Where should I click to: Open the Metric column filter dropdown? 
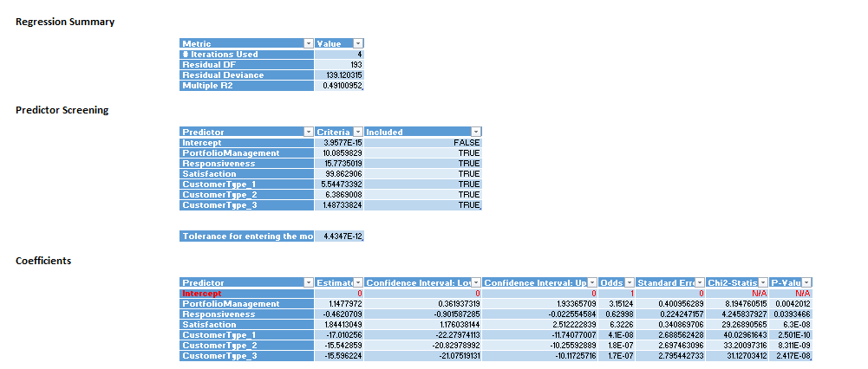pos(309,43)
